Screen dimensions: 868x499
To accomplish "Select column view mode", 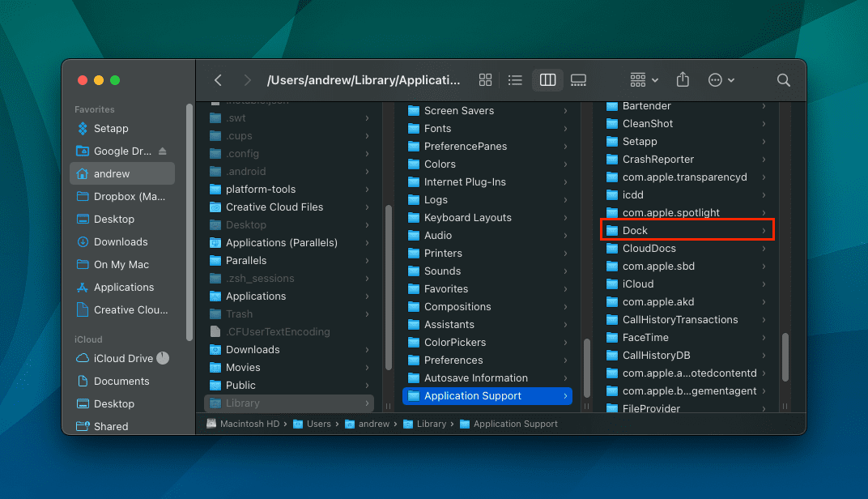I will (x=547, y=80).
